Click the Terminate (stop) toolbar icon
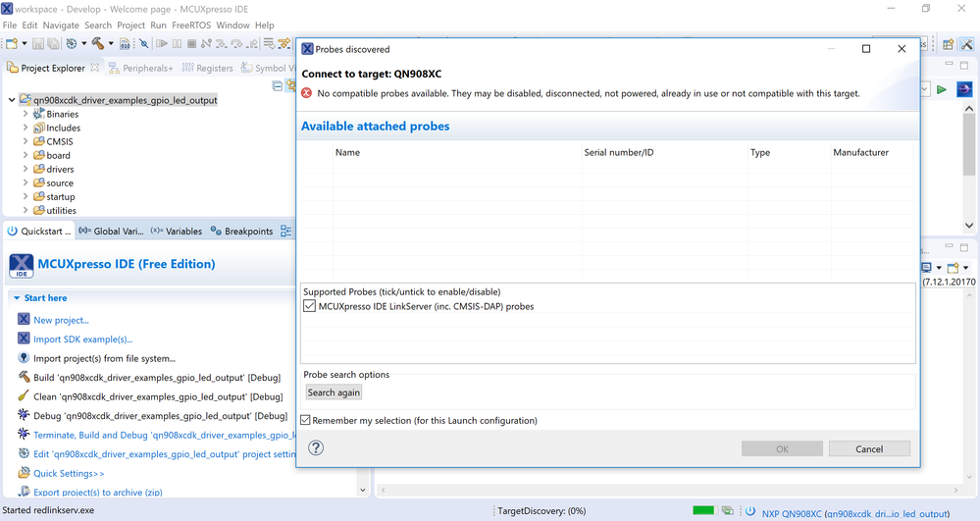 [x=191, y=43]
